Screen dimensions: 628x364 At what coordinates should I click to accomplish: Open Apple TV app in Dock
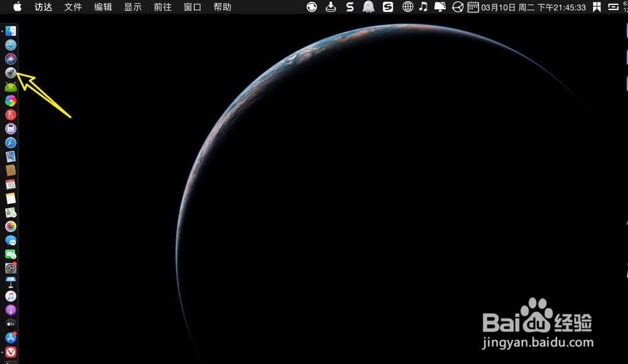point(11,324)
